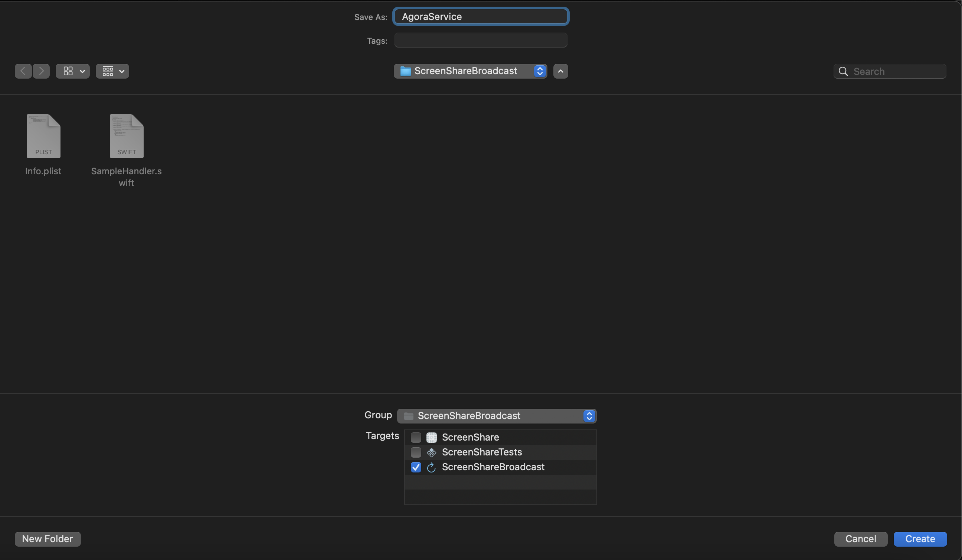Click the Cancel button
This screenshot has height=560, width=962.
pyautogui.click(x=860, y=538)
